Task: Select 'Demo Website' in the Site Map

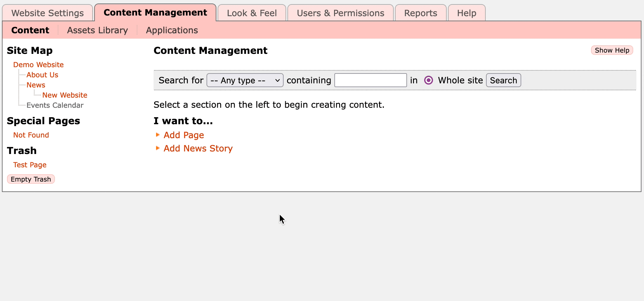Action: click(x=38, y=65)
